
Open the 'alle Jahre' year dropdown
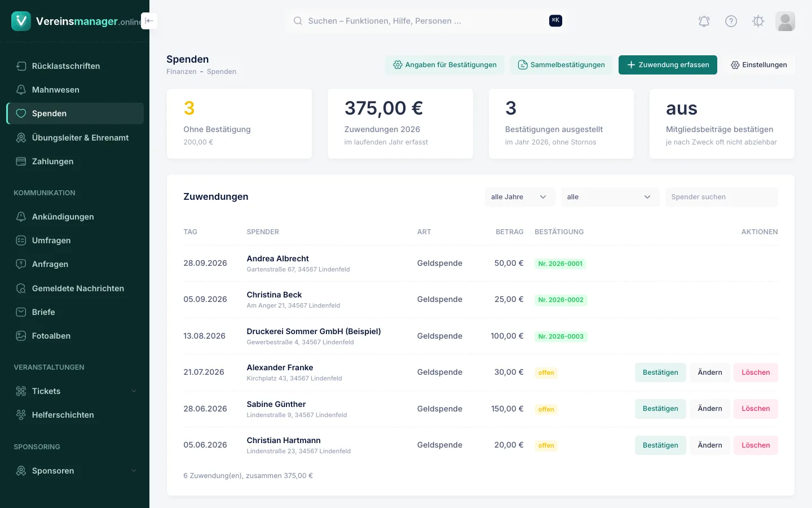tap(520, 197)
